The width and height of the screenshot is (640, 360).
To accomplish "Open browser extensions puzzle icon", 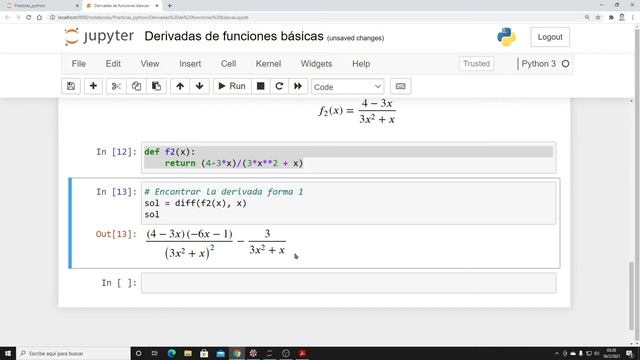I will click(611, 18).
